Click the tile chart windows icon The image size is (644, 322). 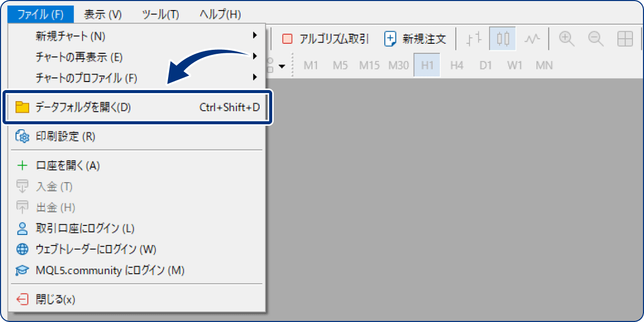click(625, 38)
